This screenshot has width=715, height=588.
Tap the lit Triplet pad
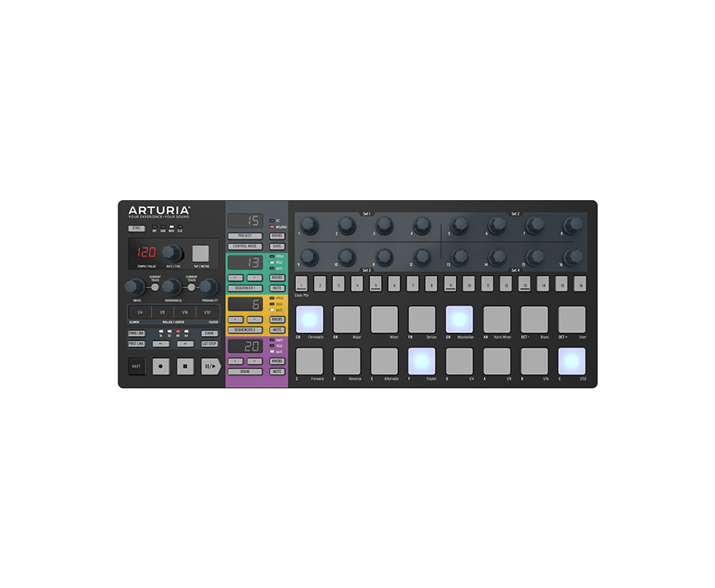[421, 361]
